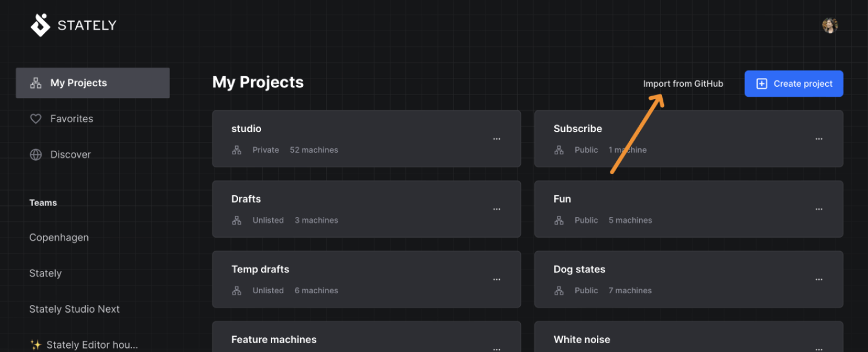Open the Copenhagen team
This screenshot has height=352, width=868.
[59, 237]
